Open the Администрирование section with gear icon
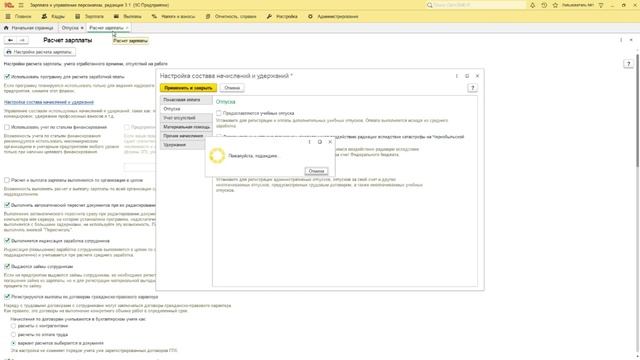Image resolution: width=640 pixels, height=360 pixels. tap(333, 16)
